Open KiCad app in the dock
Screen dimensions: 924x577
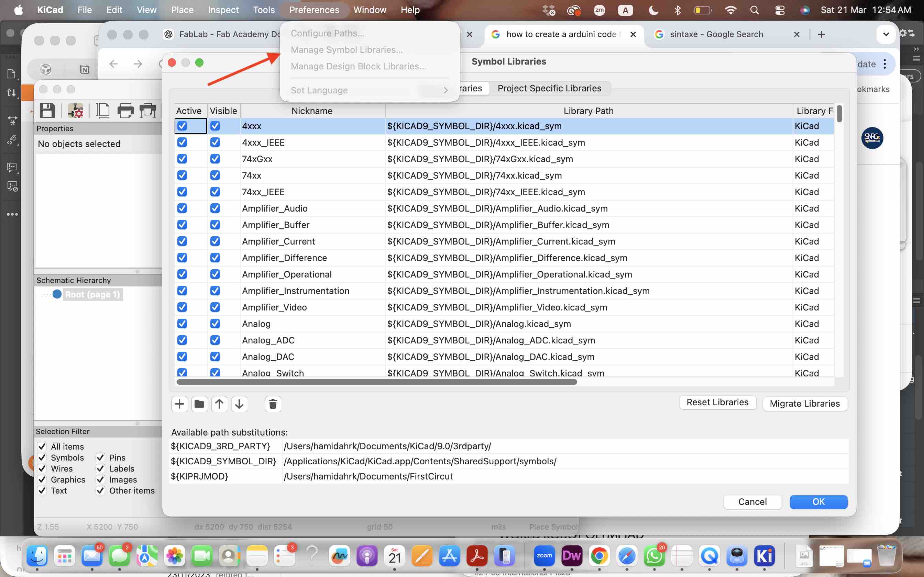(764, 556)
